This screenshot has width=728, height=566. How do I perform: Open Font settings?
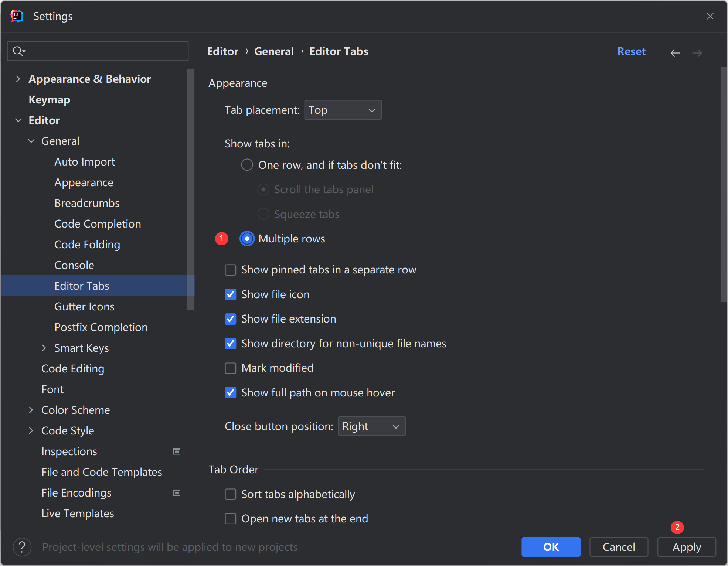tap(52, 389)
